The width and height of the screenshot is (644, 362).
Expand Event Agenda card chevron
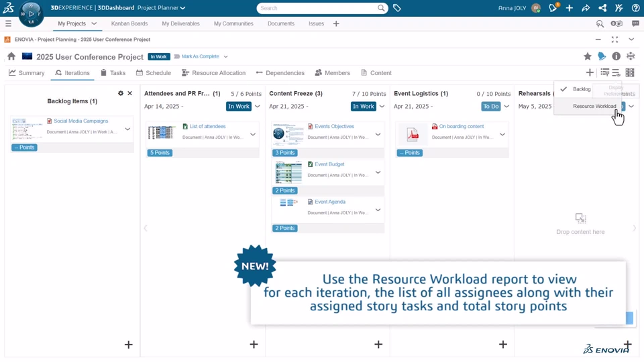(x=378, y=210)
